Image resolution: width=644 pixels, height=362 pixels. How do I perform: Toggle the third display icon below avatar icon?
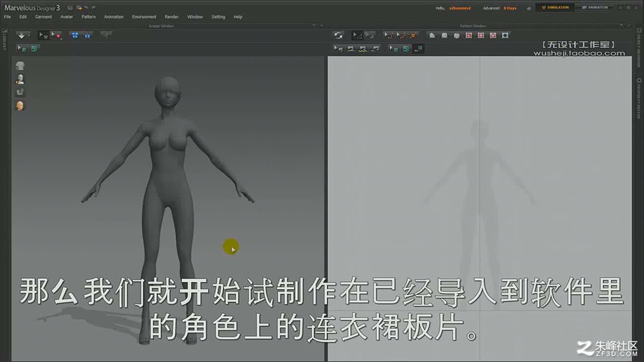point(20,92)
